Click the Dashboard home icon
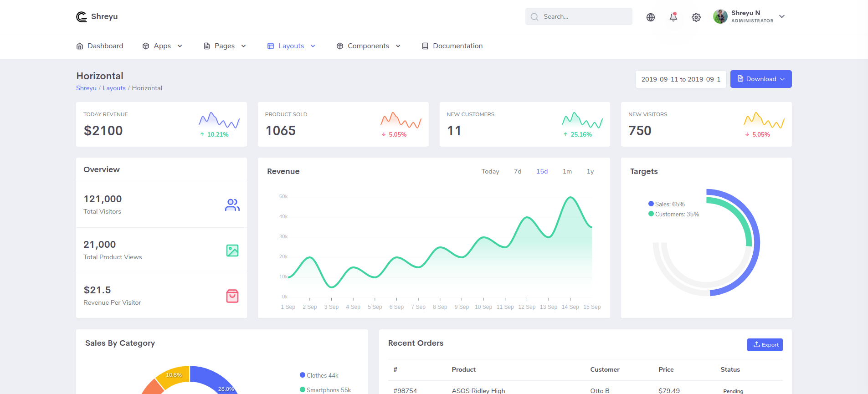This screenshot has height=394, width=868. [x=80, y=46]
